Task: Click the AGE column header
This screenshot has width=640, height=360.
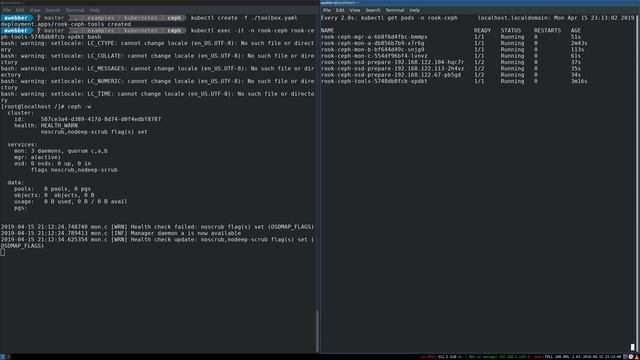Action: coord(576,31)
